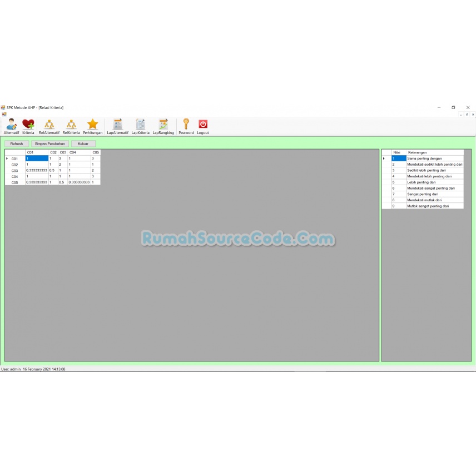Select the C03 row header
The image size is (476, 476).
[x=15, y=170]
